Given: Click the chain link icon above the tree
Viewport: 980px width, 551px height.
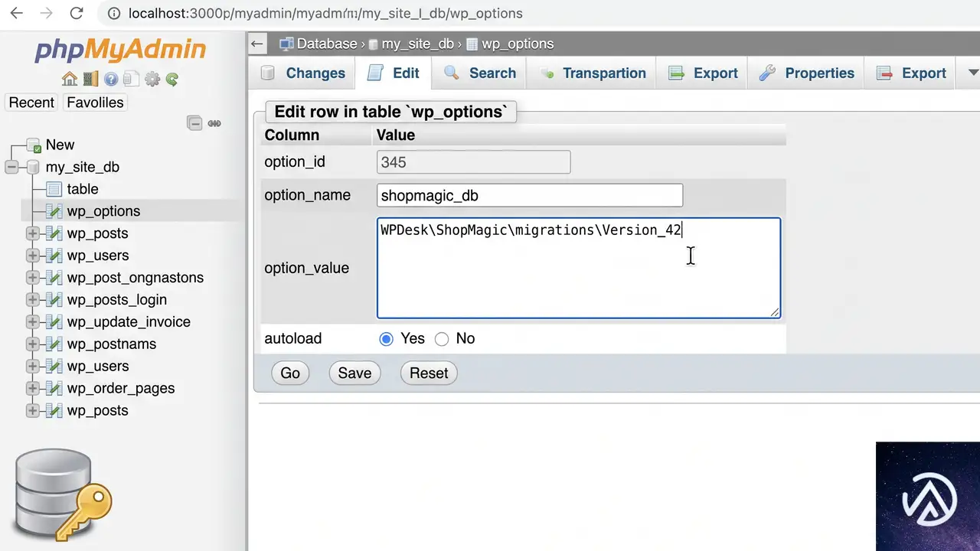Looking at the screenshot, I should 214,123.
